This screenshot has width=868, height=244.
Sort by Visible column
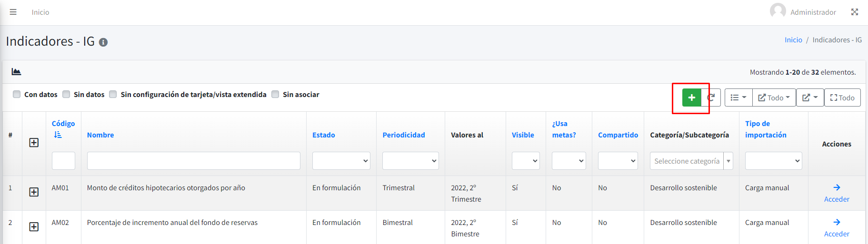coord(523,135)
